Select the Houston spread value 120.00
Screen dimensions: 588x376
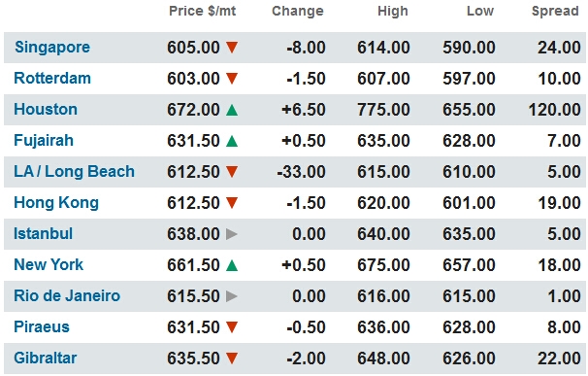[x=555, y=110]
